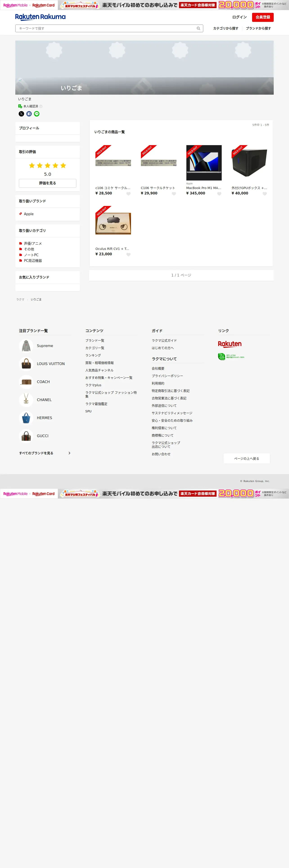This screenshot has height=868, width=289.
Task: Open 買取・相場価格情報 footer link
Action: tap(99, 363)
